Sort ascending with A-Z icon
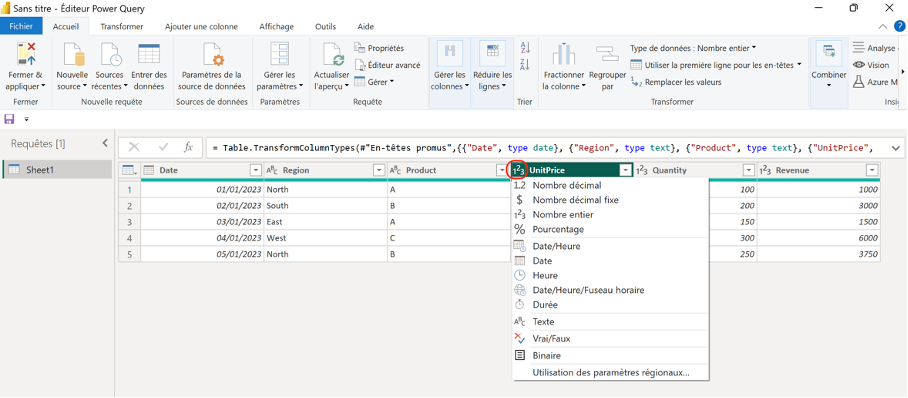This screenshot has height=398, width=908. point(526,48)
